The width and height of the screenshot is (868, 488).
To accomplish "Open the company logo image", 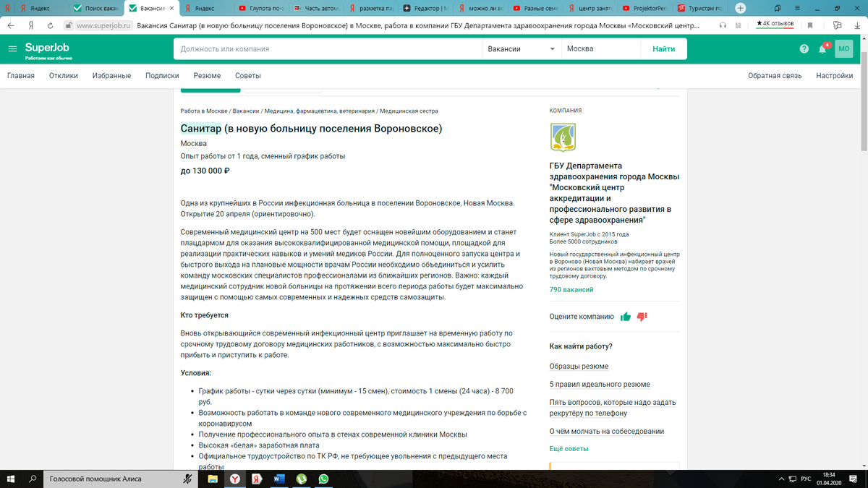I will (x=563, y=137).
